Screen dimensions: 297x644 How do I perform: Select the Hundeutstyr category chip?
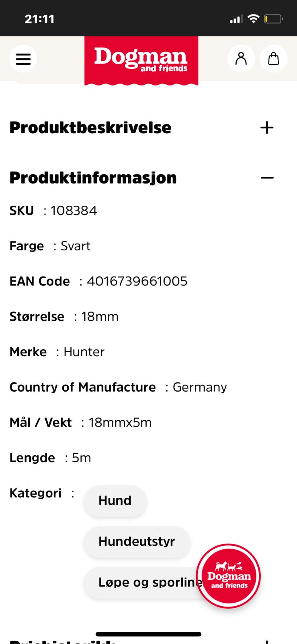[x=137, y=541]
